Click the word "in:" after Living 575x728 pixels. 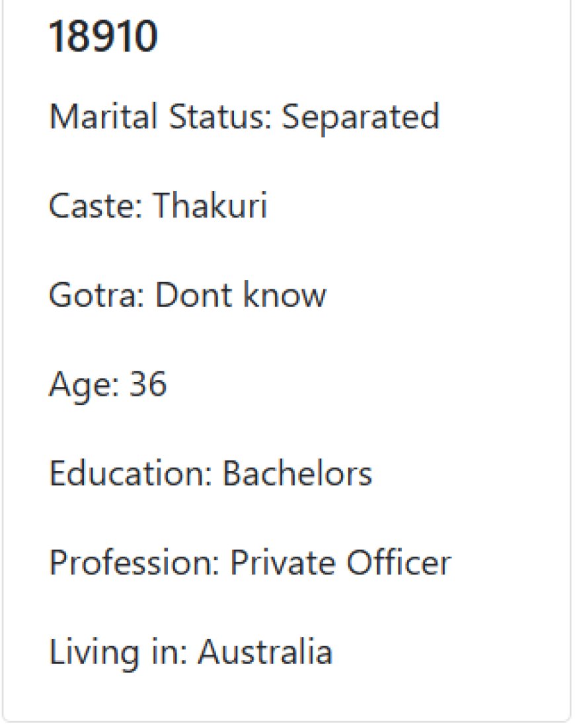169,651
